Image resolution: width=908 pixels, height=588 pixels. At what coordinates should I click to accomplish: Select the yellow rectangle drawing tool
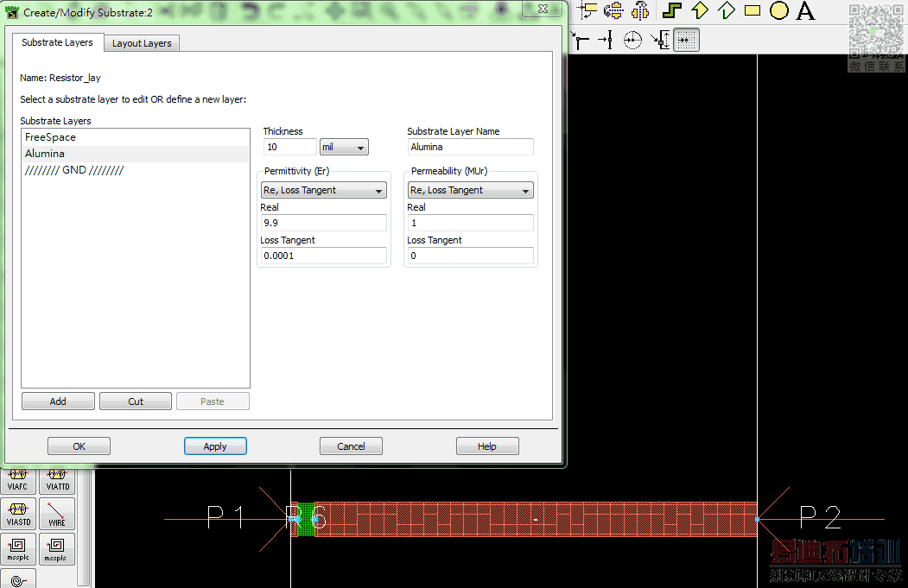[x=752, y=10]
